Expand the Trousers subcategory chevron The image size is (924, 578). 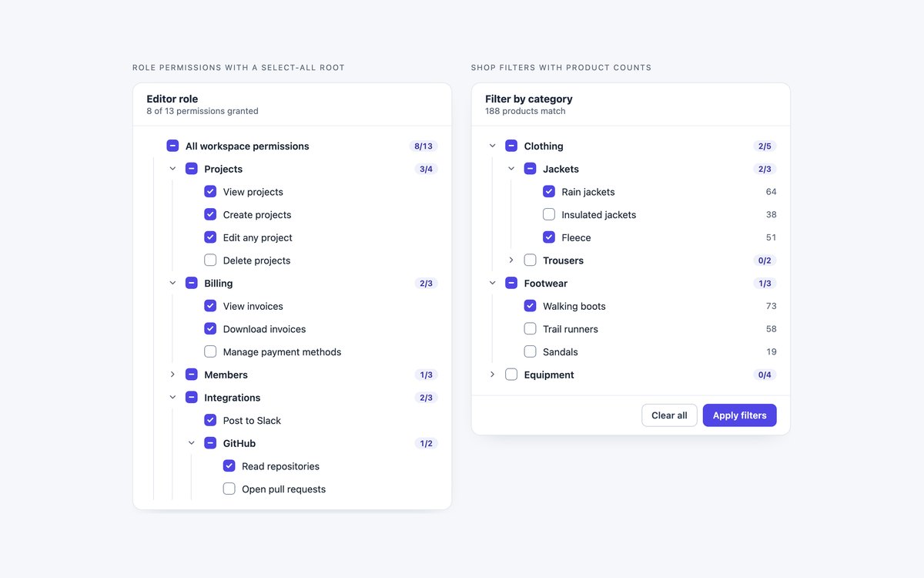click(x=511, y=260)
